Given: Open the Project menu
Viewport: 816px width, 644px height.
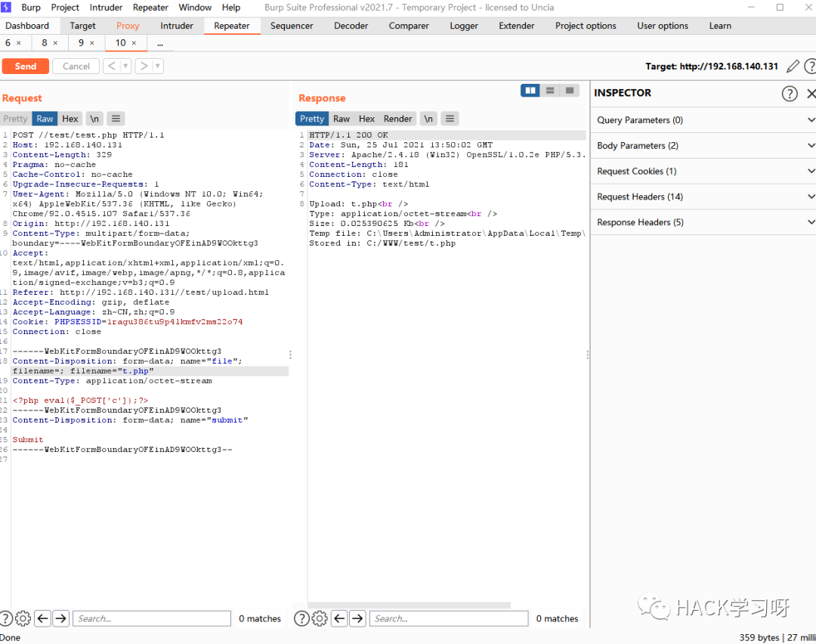Looking at the screenshot, I should click(x=65, y=8).
